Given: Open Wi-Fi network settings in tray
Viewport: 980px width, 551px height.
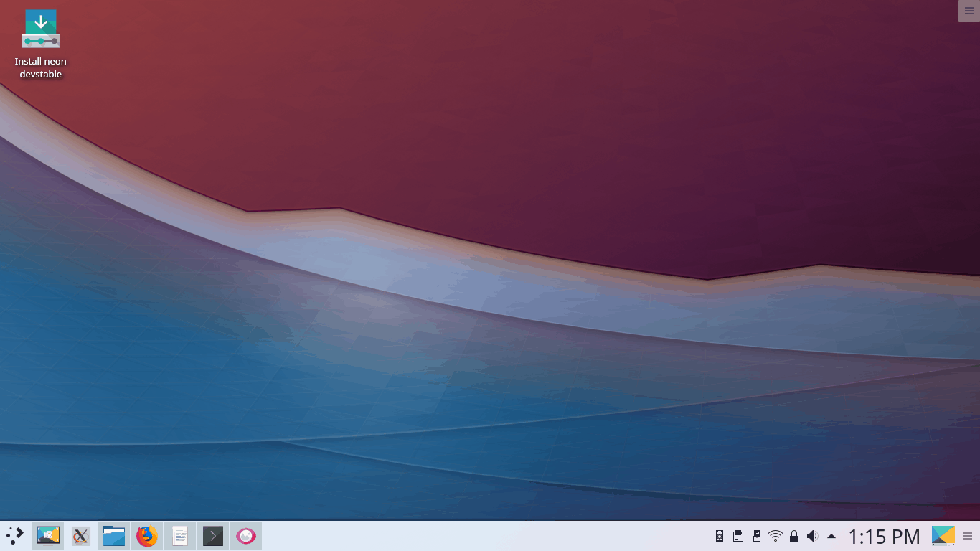Looking at the screenshot, I should pyautogui.click(x=776, y=536).
